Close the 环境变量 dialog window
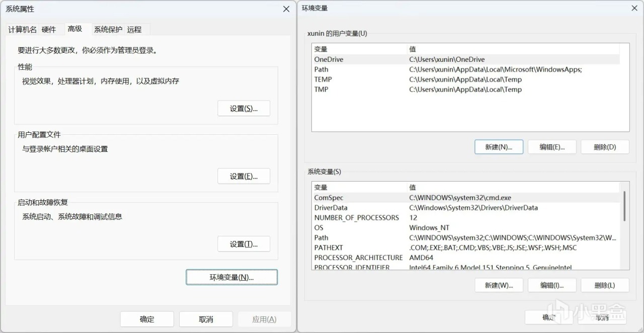The height and width of the screenshot is (333, 644). click(634, 8)
